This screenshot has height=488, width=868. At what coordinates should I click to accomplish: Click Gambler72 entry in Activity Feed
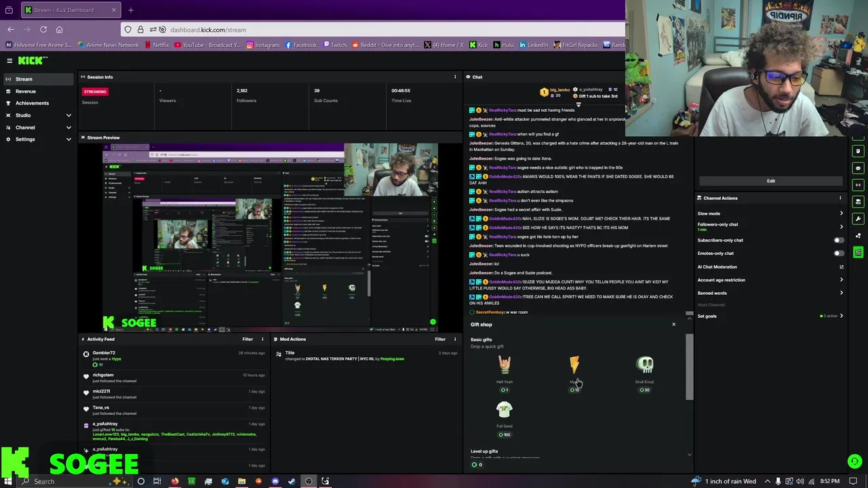(174, 359)
